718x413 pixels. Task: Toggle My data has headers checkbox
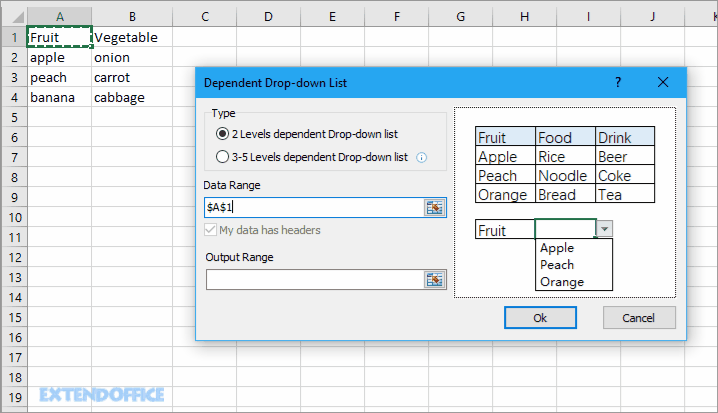(211, 230)
